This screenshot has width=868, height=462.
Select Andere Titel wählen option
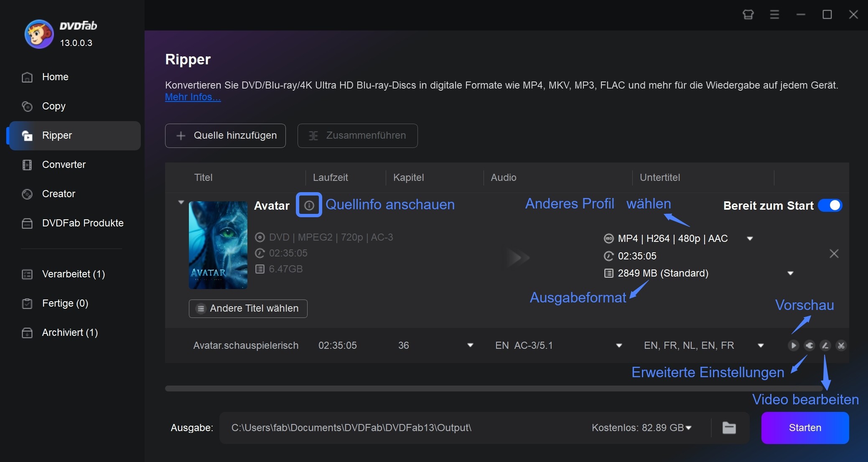click(247, 308)
